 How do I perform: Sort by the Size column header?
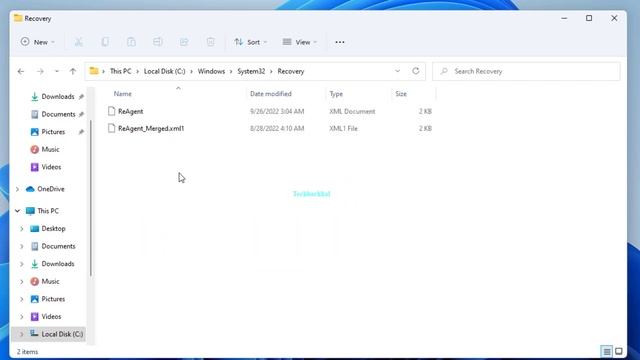401,94
